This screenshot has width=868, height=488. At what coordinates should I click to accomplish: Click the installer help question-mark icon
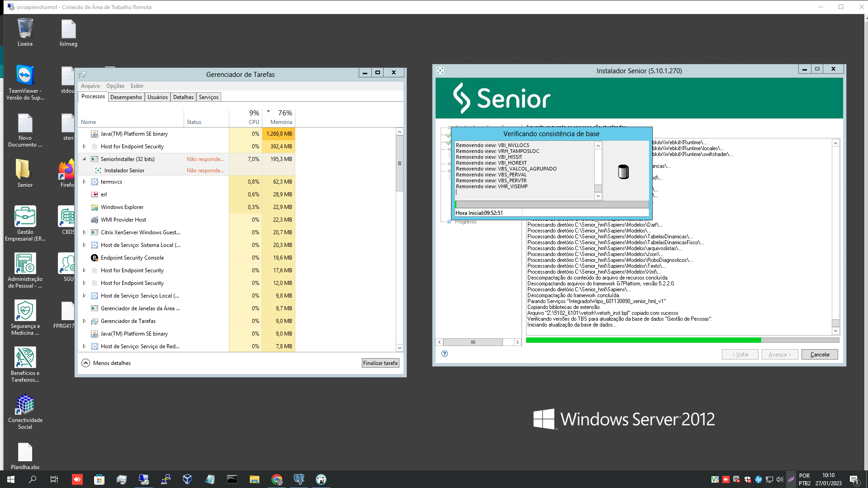pyautogui.click(x=445, y=354)
